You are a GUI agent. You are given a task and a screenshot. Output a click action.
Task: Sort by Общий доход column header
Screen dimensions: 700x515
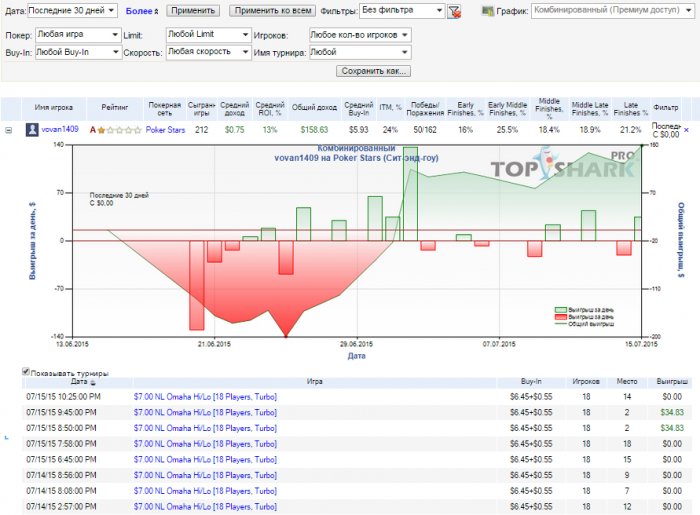pos(313,107)
